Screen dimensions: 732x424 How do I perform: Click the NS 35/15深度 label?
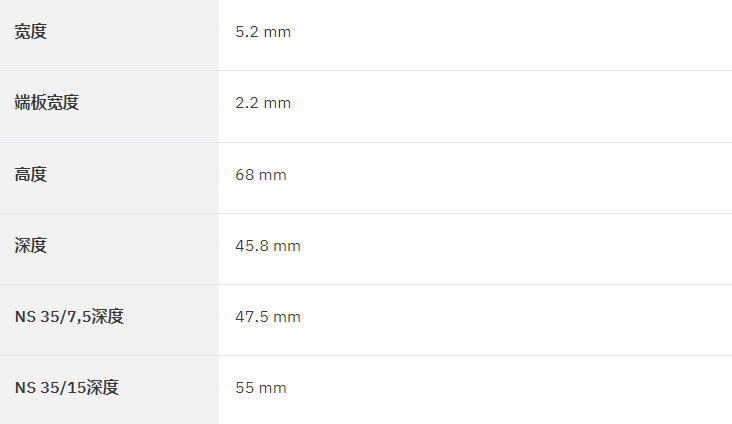(67, 388)
